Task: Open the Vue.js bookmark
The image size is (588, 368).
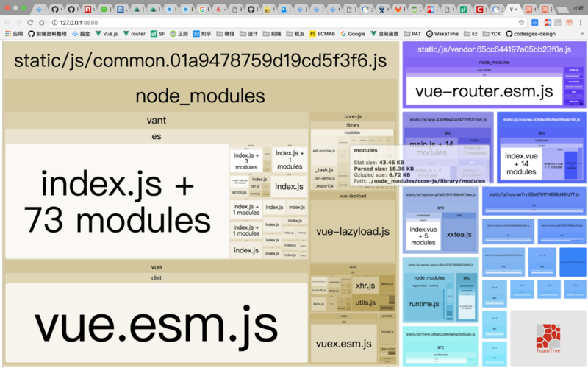Action: click(x=107, y=34)
